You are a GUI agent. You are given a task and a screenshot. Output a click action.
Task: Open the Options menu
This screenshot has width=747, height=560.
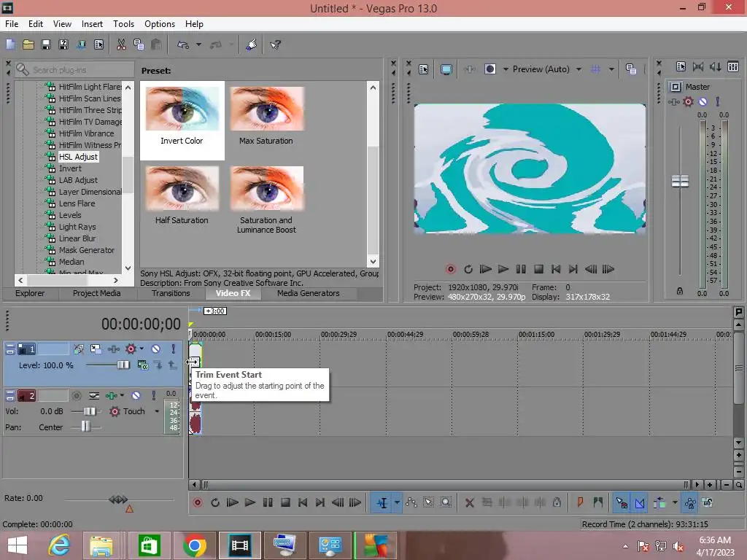point(160,24)
